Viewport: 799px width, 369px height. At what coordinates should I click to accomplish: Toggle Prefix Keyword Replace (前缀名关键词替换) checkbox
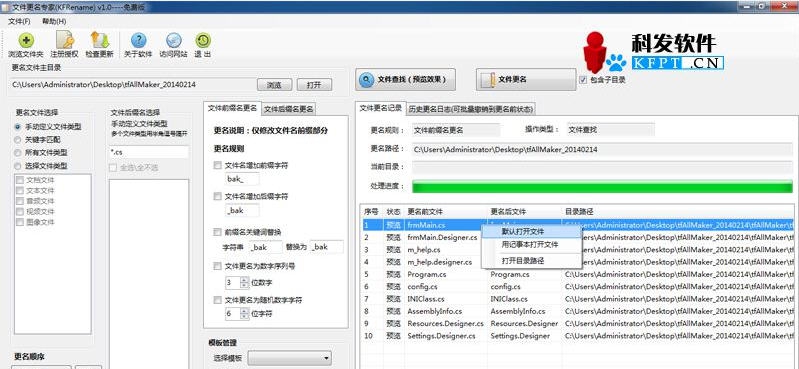tap(218, 232)
